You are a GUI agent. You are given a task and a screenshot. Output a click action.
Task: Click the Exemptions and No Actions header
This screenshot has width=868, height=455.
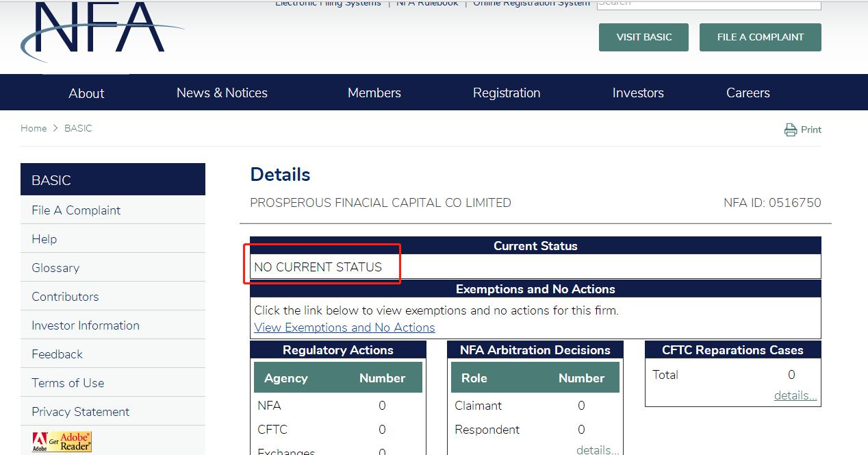click(535, 289)
